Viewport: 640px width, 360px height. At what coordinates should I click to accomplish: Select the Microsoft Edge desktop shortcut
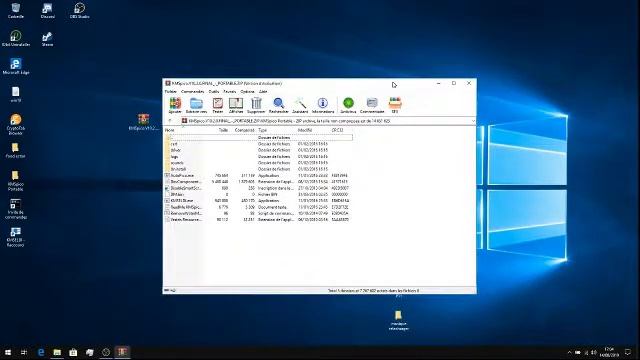pos(16,67)
